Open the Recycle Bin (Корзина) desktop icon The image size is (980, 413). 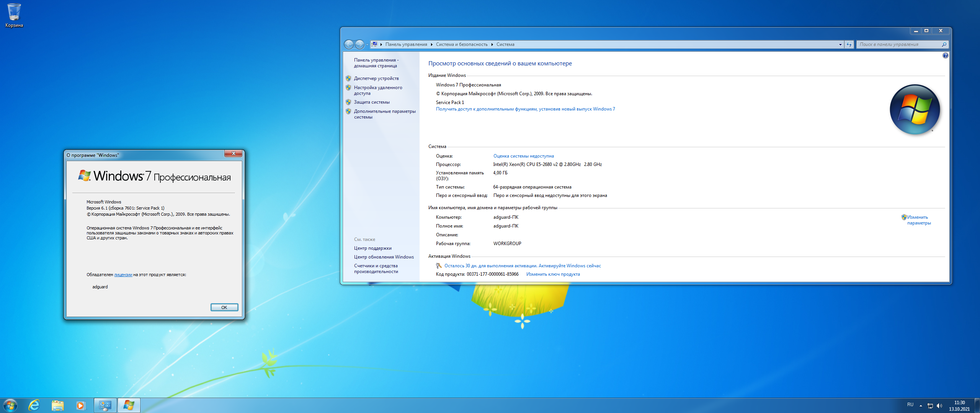(14, 15)
